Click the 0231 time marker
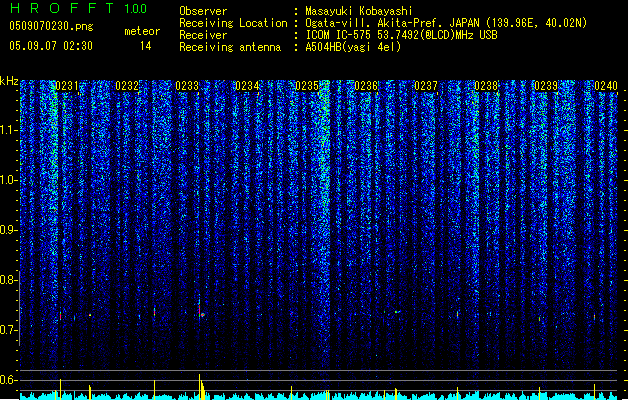Viewport: 629px width, 400px height. [x=67, y=86]
